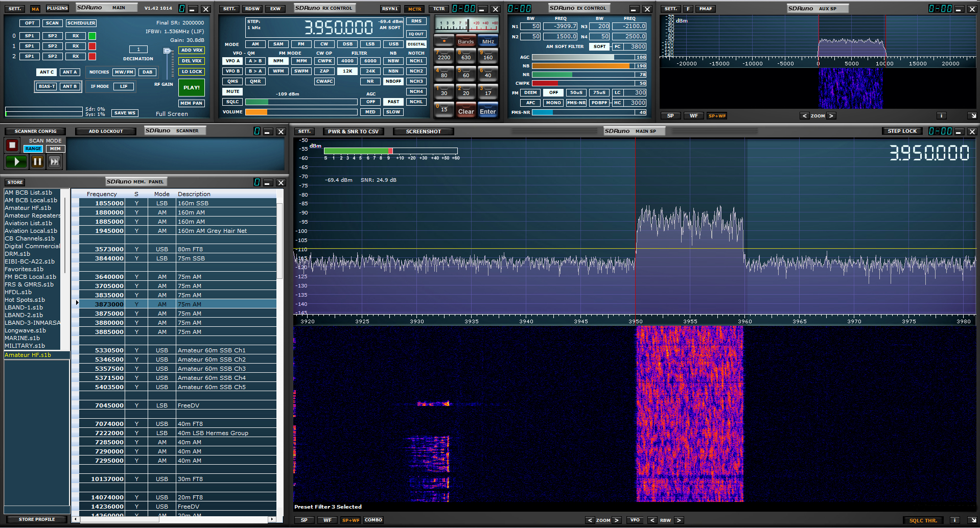Screen dimensions: 980x528
Task: Zoom in with right arrow in Main SP
Action: pyautogui.click(x=617, y=520)
